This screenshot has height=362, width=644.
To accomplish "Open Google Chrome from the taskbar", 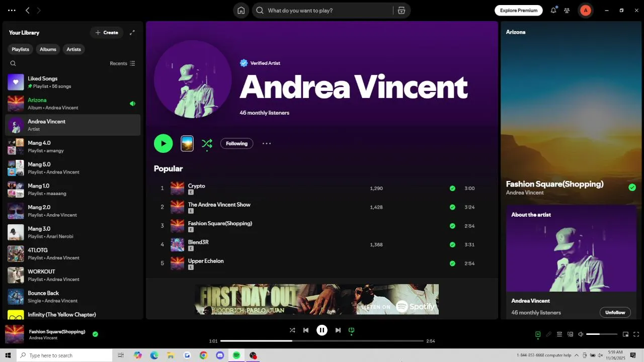I will (203, 355).
